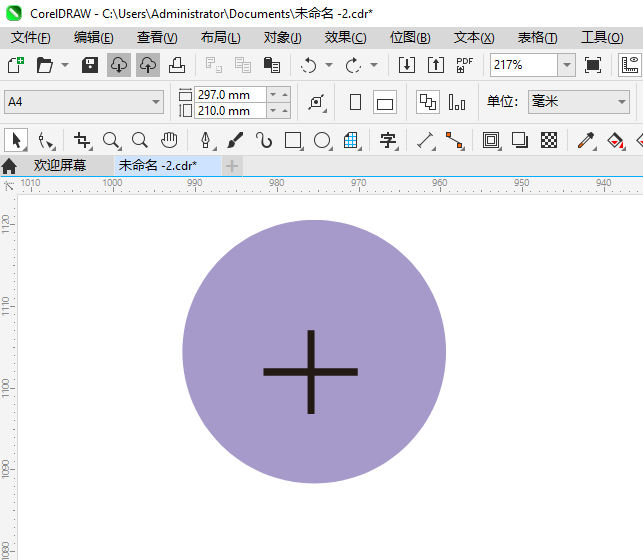
Task: Click the Publish to PDF icon
Action: pos(465,65)
